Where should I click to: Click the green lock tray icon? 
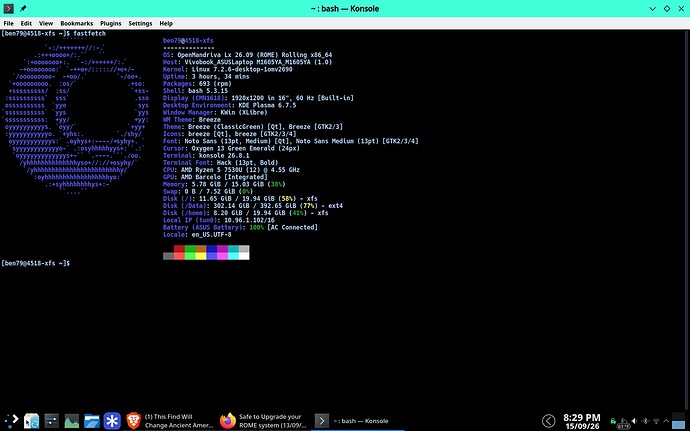point(613,421)
